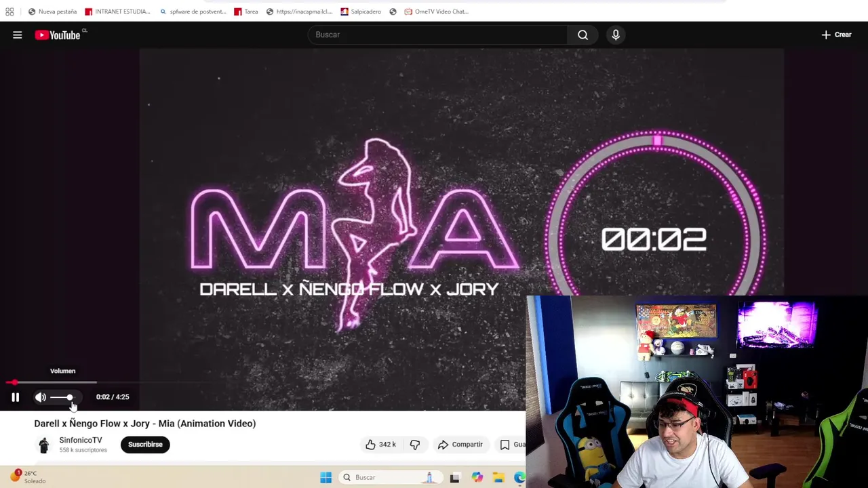
Task: Click the 0:02 / 4:25 time display
Action: coord(113,397)
